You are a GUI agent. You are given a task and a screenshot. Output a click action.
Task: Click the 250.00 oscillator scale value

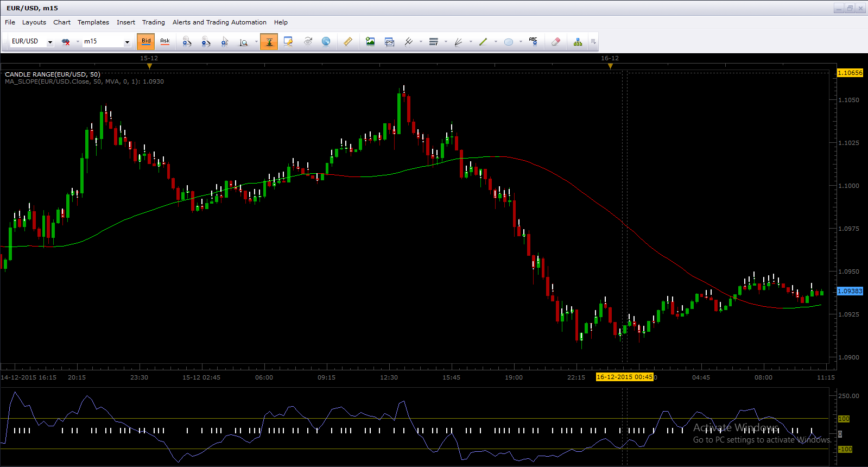click(849, 396)
